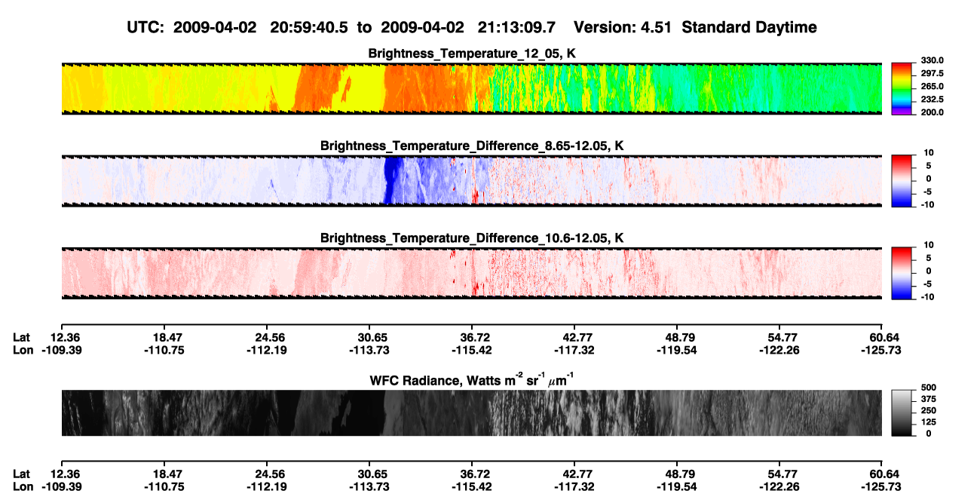
Task: Click longitude '-112.19' on the bottom axis
Action: (x=267, y=486)
